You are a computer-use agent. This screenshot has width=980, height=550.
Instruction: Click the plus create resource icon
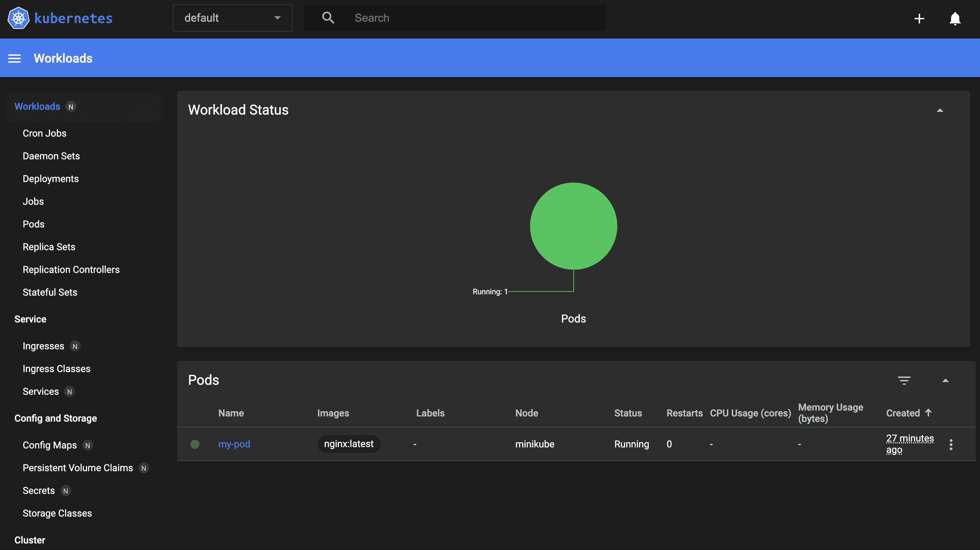coord(919,19)
